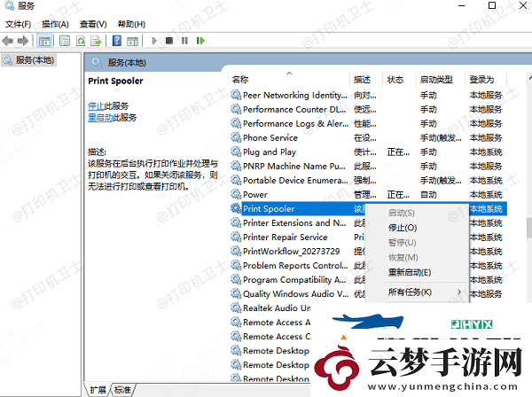
Task: Select Portable Device Enumera... service
Action: point(369,181)
